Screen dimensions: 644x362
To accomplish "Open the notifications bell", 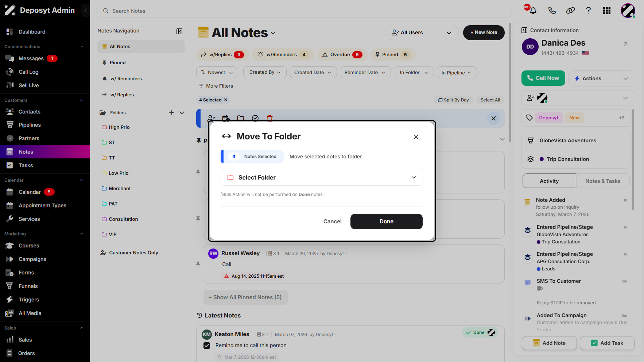I will 533,11.
